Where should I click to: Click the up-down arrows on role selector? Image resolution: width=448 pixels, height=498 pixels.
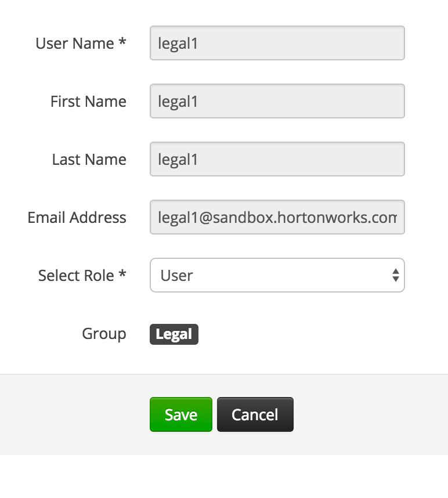[395, 275]
